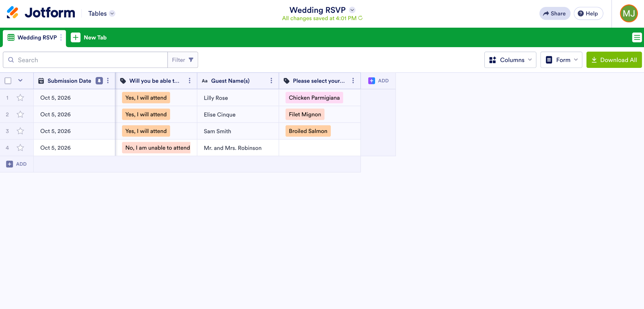Select the Sam Smith guest name cell

coord(238,131)
